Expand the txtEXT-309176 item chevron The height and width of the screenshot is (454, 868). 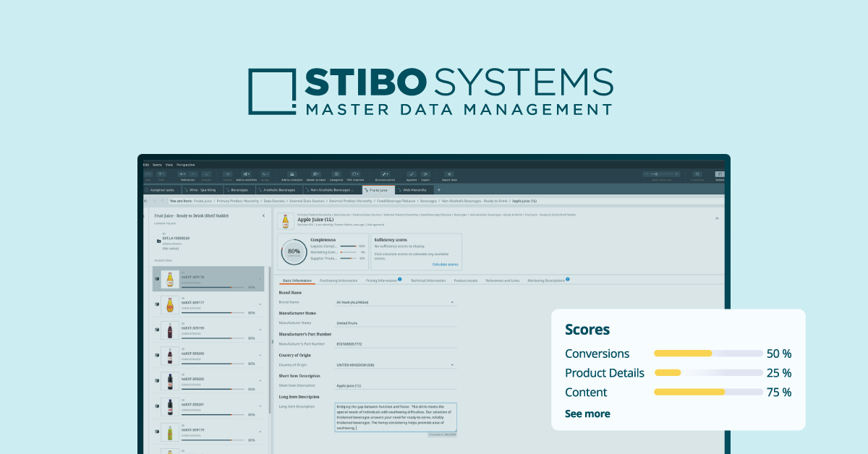(x=260, y=279)
